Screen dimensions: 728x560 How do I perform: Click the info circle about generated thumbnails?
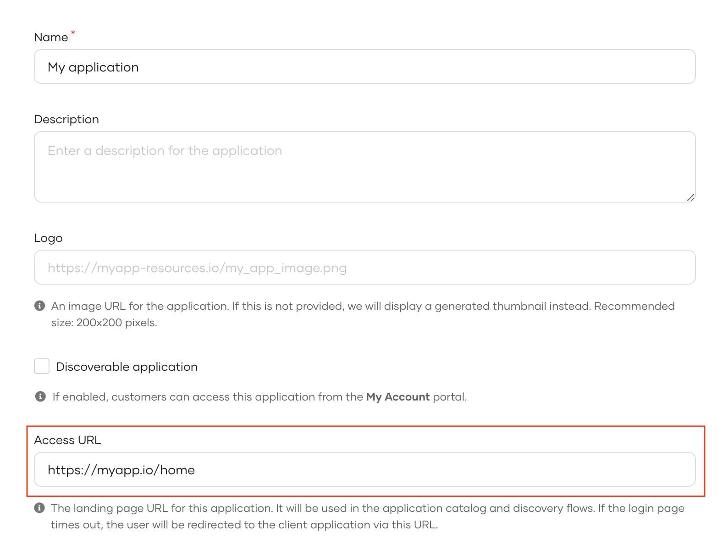41,305
